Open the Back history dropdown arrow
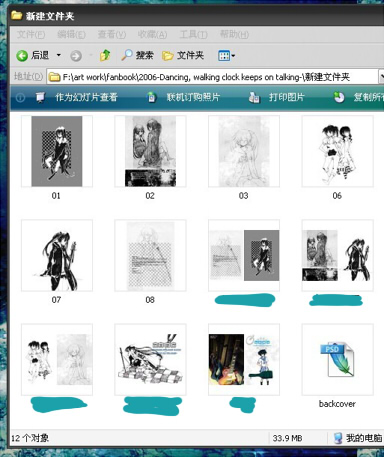This screenshot has width=384, height=457. pyautogui.click(x=59, y=55)
